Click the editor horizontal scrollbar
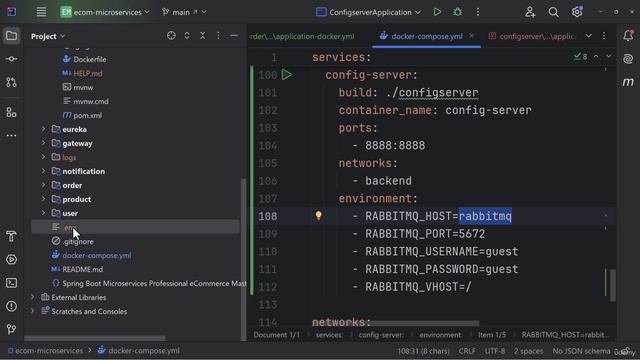 click(425, 323)
